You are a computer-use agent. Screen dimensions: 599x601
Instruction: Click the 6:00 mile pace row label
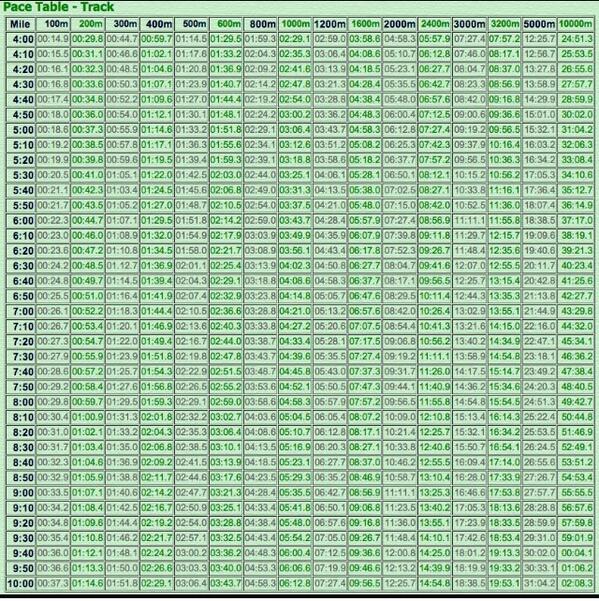coord(20,221)
